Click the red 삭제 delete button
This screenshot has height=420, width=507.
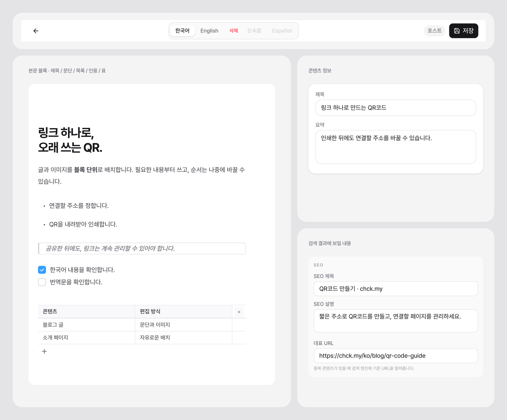[x=234, y=31]
